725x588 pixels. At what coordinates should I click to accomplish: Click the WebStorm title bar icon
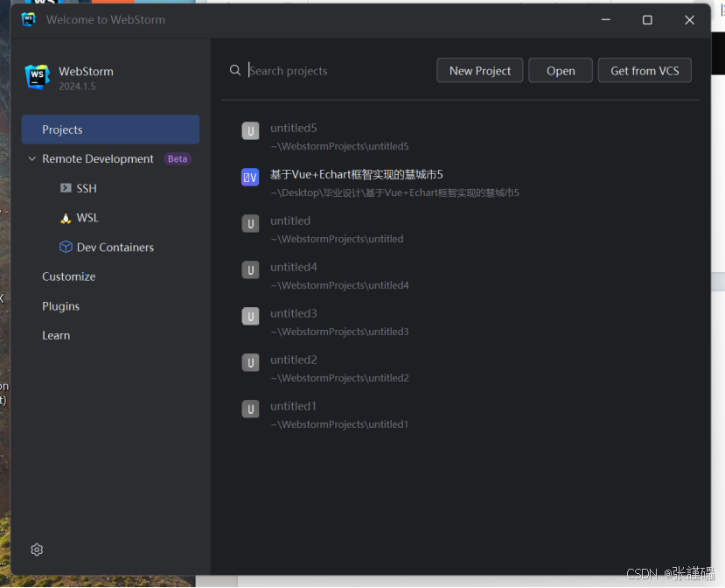click(x=29, y=19)
